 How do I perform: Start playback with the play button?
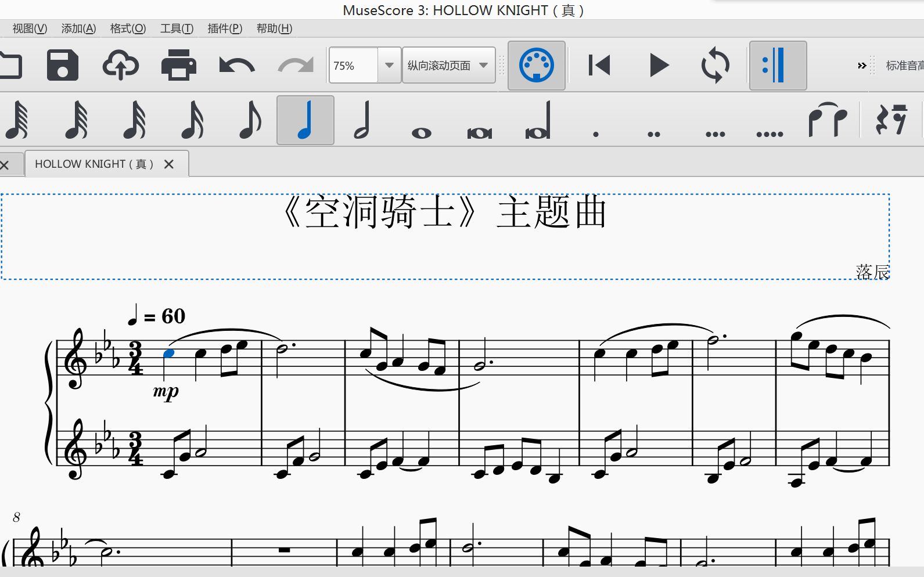[659, 65]
